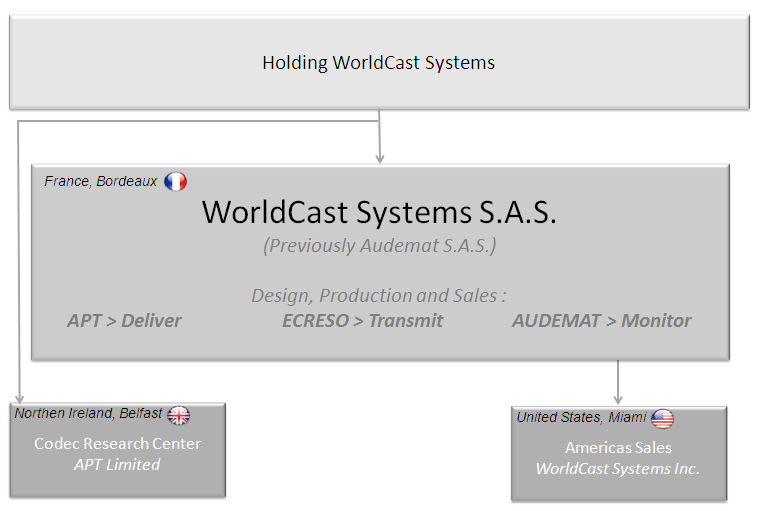Click the French flag icon
Viewport: 759px width, 511px height.
point(175,181)
